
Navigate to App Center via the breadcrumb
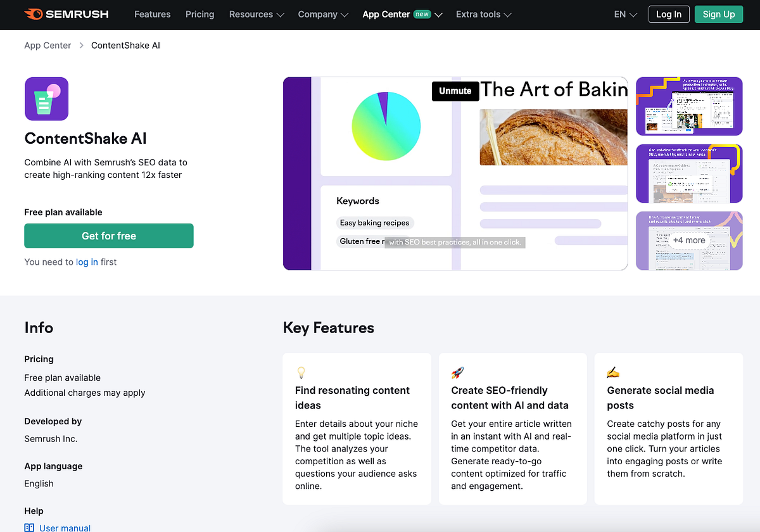(x=47, y=45)
